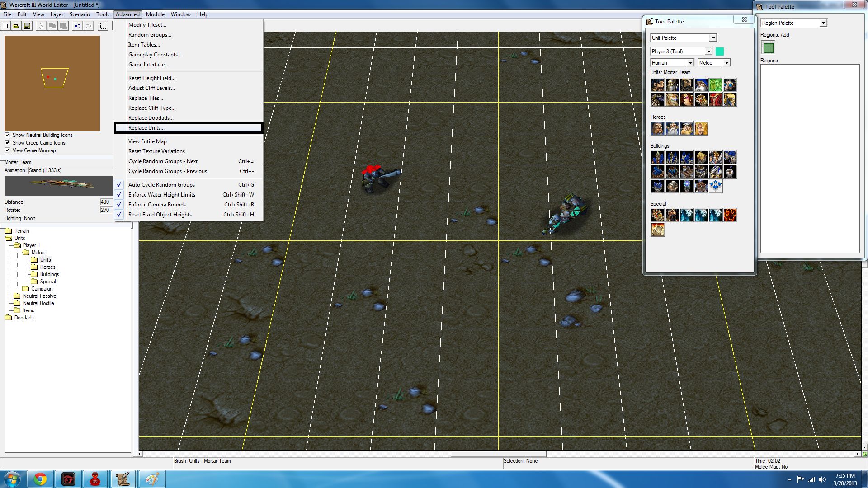Toggle Enforce Water Height Limits option
The height and width of the screenshot is (488, 868).
point(189,195)
